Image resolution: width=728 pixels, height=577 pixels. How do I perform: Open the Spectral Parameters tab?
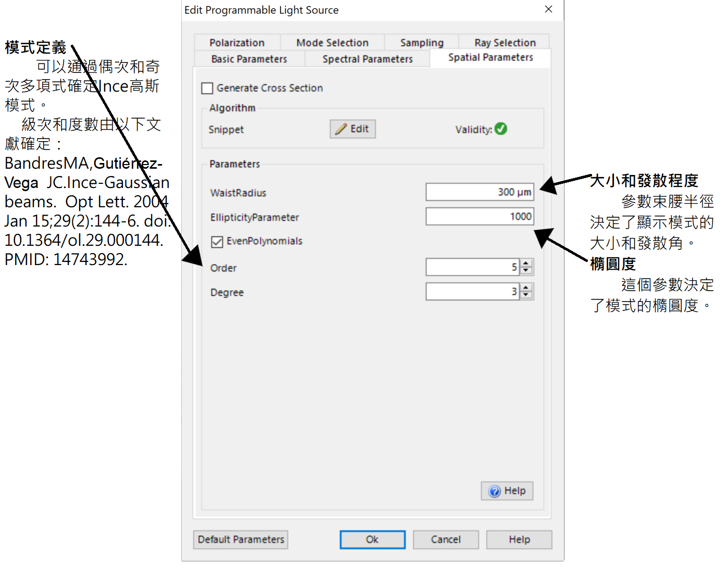368,59
